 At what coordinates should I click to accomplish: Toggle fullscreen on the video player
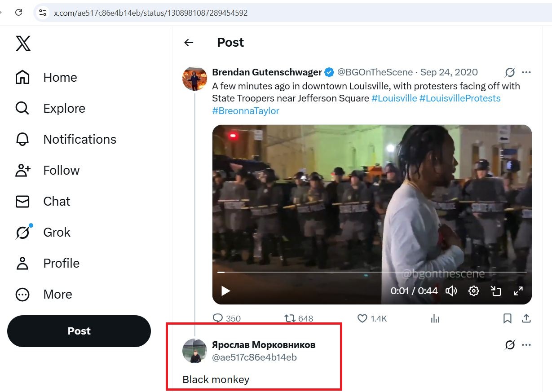click(x=518, y=291)
